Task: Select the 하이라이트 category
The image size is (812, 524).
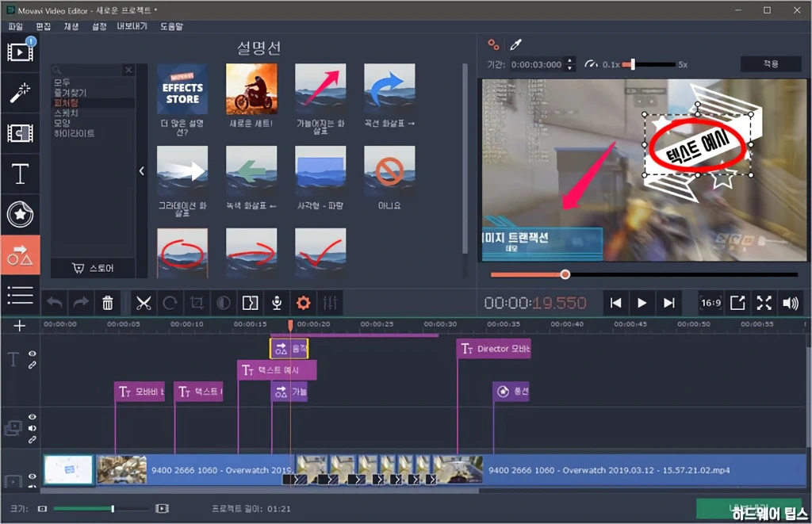Action: pos(75,134)
